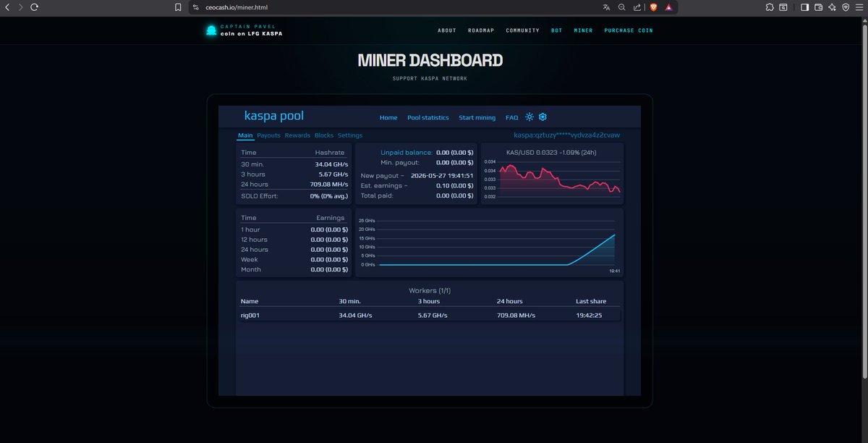This screenshot has height=443, width=868.
Task: Open the COMMUNITY nav link
Action: [522, 30]
